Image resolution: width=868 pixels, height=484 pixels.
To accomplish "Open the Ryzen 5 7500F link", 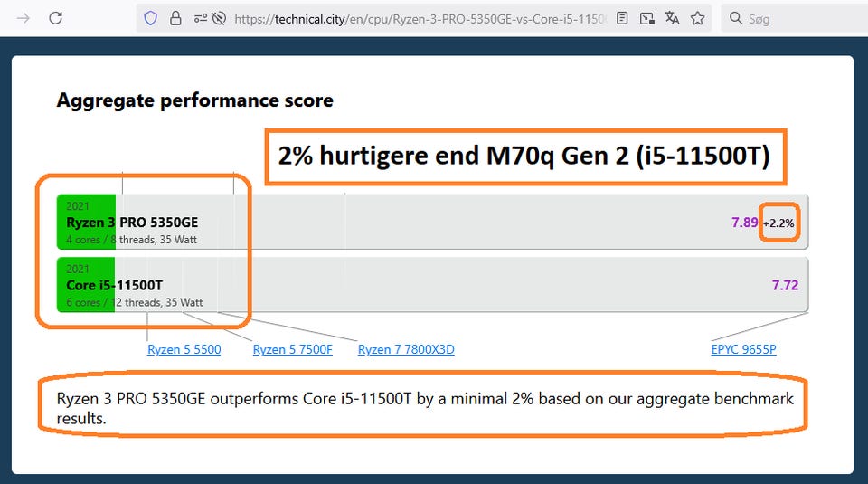I will (292, 349).
